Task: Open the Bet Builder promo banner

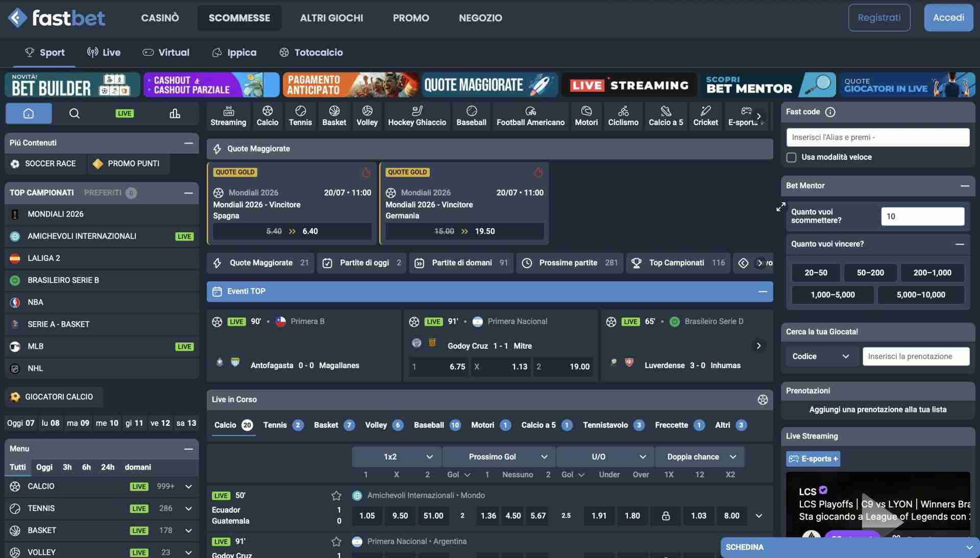Action: click(72, 85)
